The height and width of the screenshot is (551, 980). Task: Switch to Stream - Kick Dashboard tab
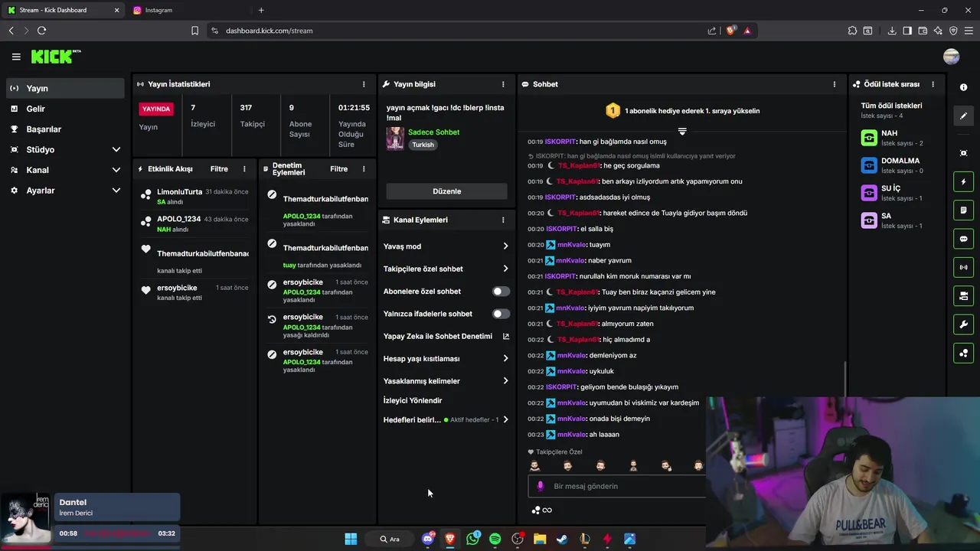[63, 10]
